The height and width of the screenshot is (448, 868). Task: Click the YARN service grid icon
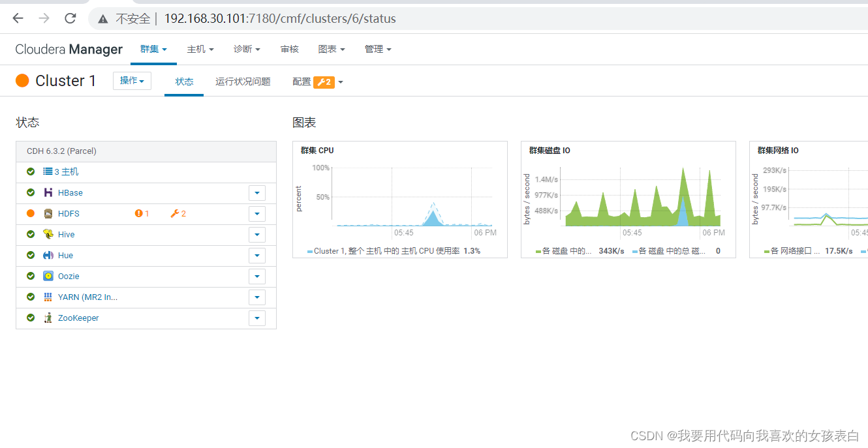click(x=48, y=297)
